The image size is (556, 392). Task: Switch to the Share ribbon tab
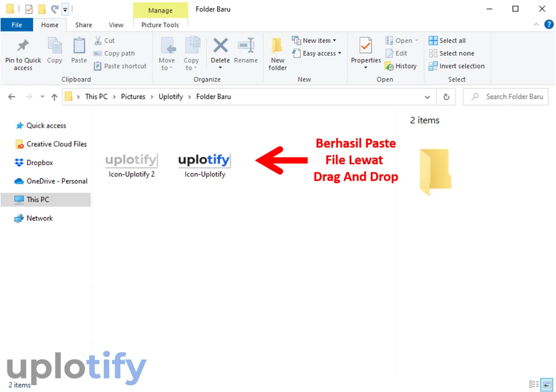tap(83, 25)
